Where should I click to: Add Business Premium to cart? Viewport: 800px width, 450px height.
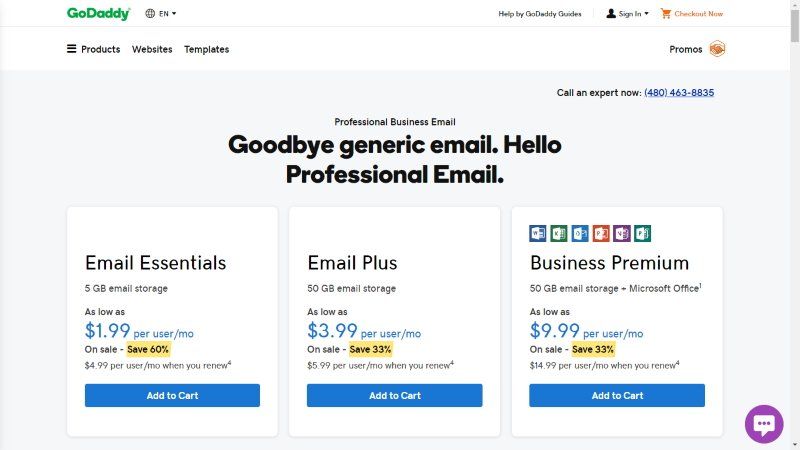coord(617,395)
